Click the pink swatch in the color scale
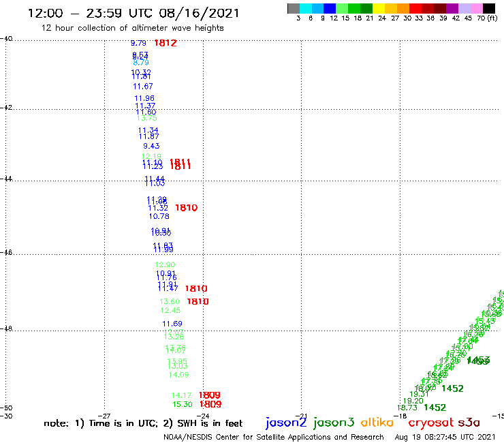 [477, 8]
